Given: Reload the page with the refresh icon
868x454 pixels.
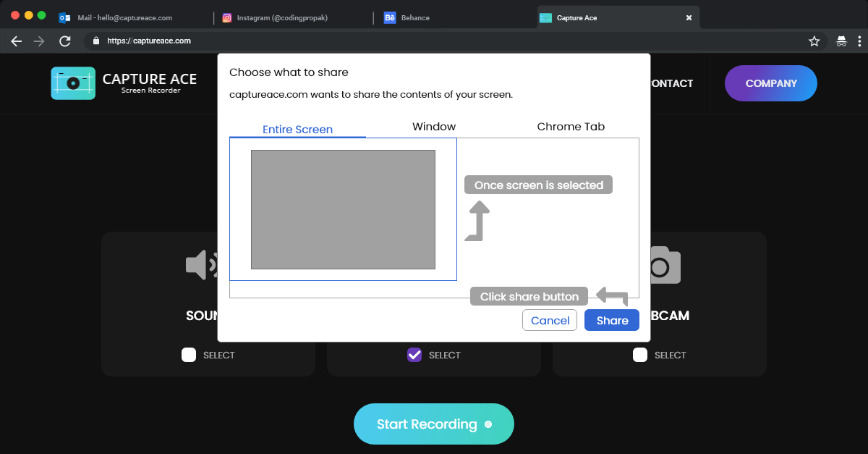Looking at the screenshot, I should [64, 41].
